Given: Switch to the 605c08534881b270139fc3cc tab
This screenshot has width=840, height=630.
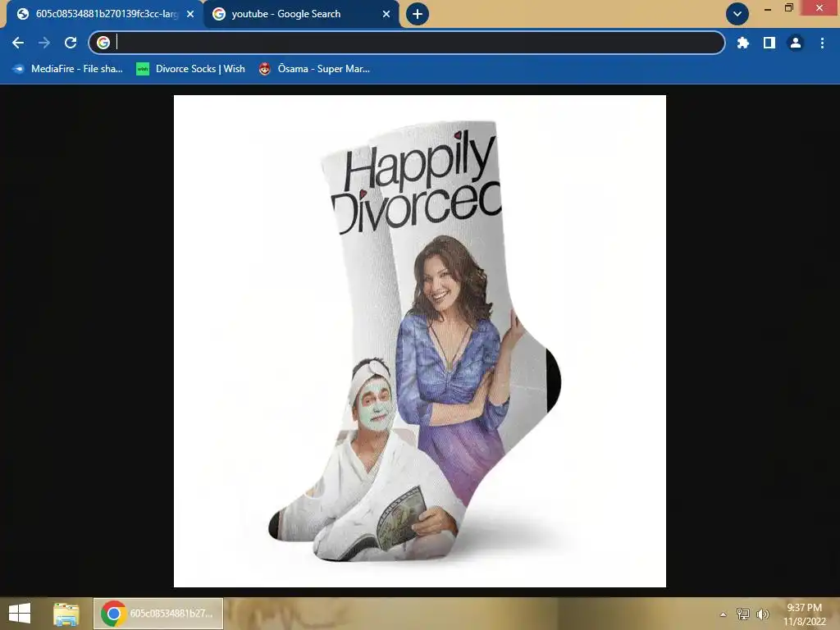Looking at the screenshot, I should pos(104,14).
